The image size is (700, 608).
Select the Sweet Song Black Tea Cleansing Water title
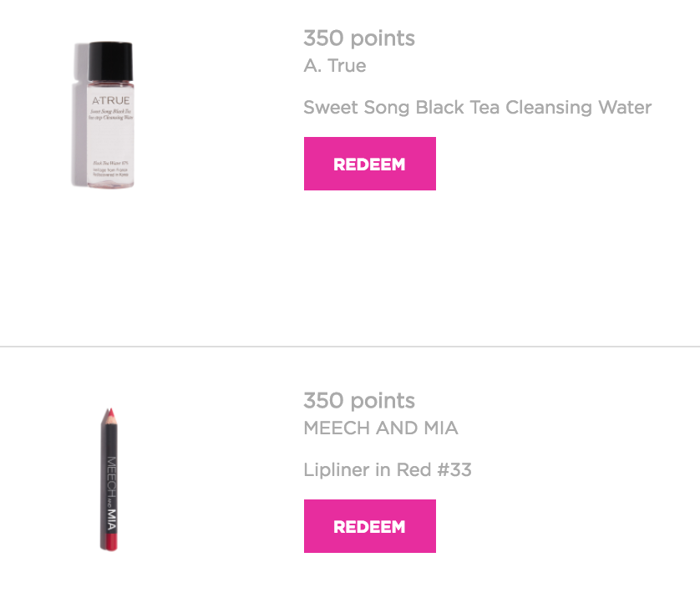pyautogui.click(x=477, y=108)
